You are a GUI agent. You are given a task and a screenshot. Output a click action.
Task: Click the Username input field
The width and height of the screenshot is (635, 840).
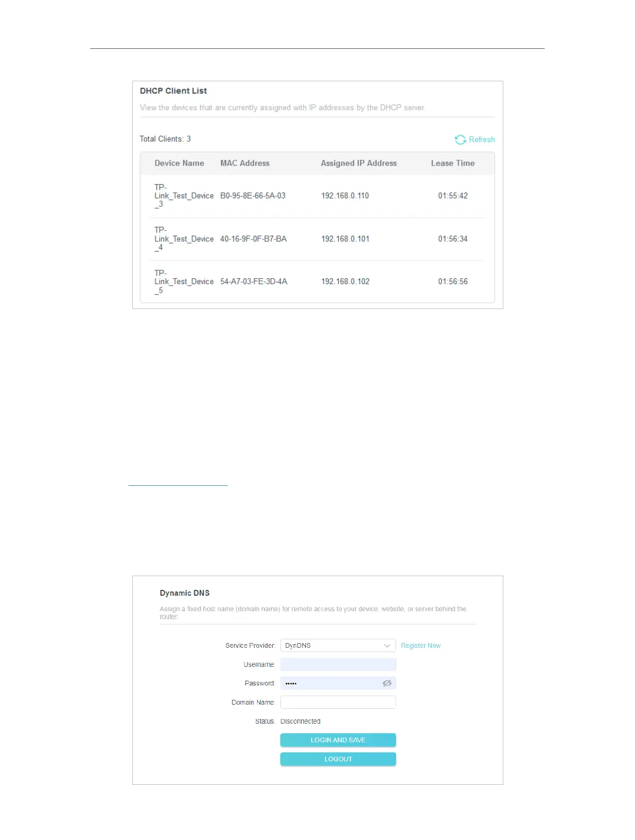(x=338, y=665)
